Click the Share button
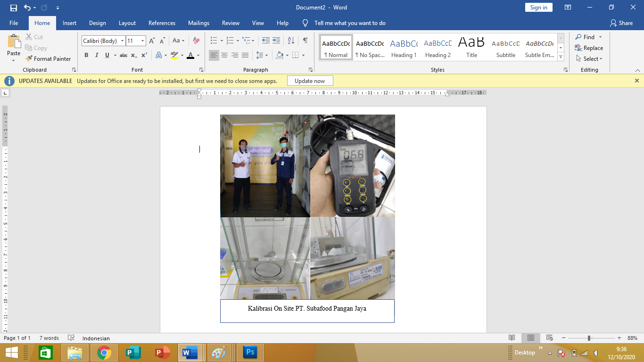This screenshot has height=362, width=644. [621, 23]
